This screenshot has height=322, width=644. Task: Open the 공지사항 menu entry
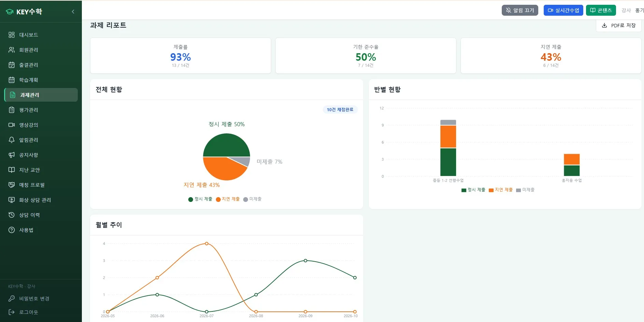click(41, 155)
